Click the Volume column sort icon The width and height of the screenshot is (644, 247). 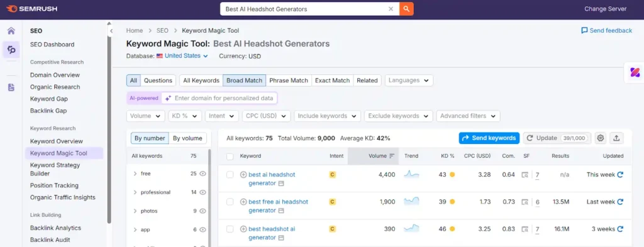pyautogui.click(x=392, y=156)
